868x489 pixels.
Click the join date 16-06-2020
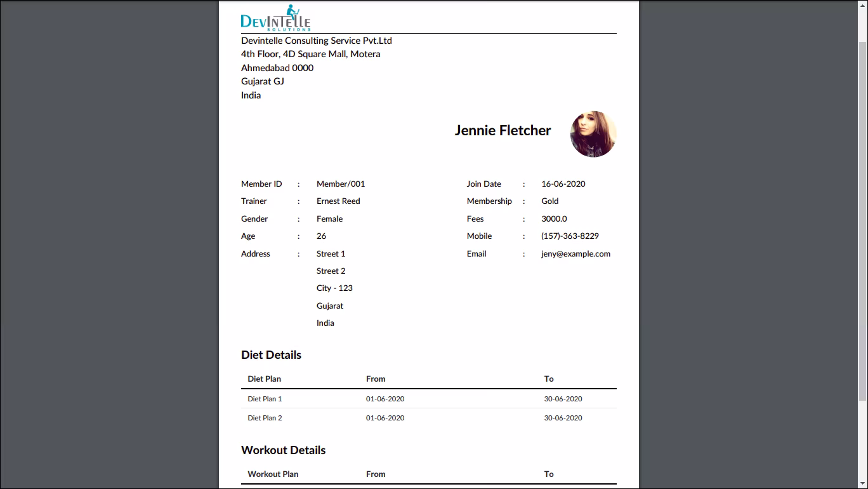click(x=563, y=184)
